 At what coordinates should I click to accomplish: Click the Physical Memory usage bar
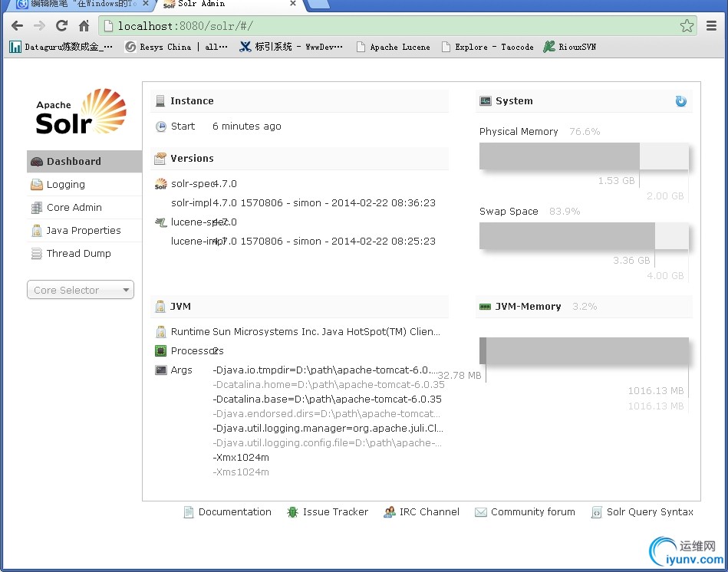[x=584, y=156]
